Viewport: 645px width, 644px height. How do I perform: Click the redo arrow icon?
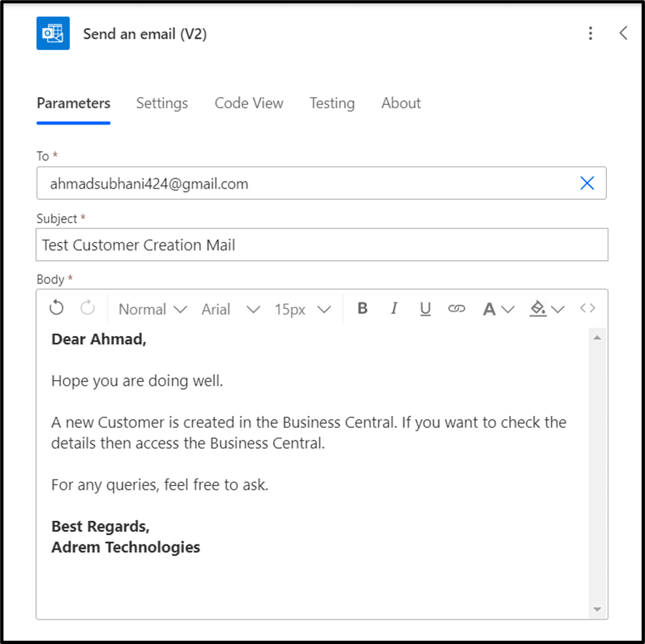coord(88,309)
